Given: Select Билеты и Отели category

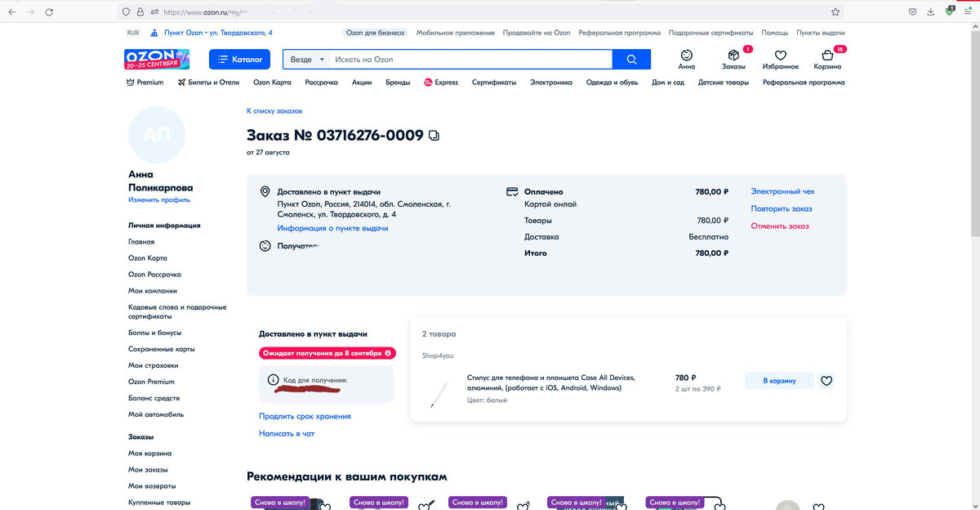Looking at the screenshot, I should (x=207, y=83).
